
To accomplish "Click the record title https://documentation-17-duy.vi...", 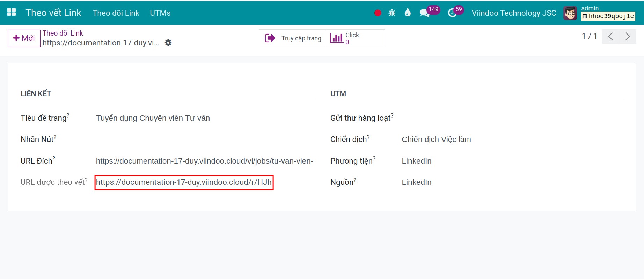I will 101,43.
